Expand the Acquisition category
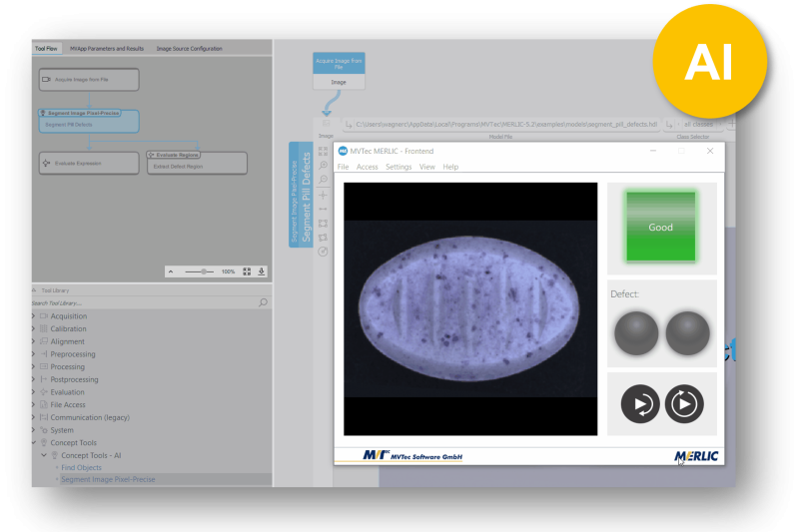Image resolution: width=799 pixels, height=532 pixels. pos(34,316)
